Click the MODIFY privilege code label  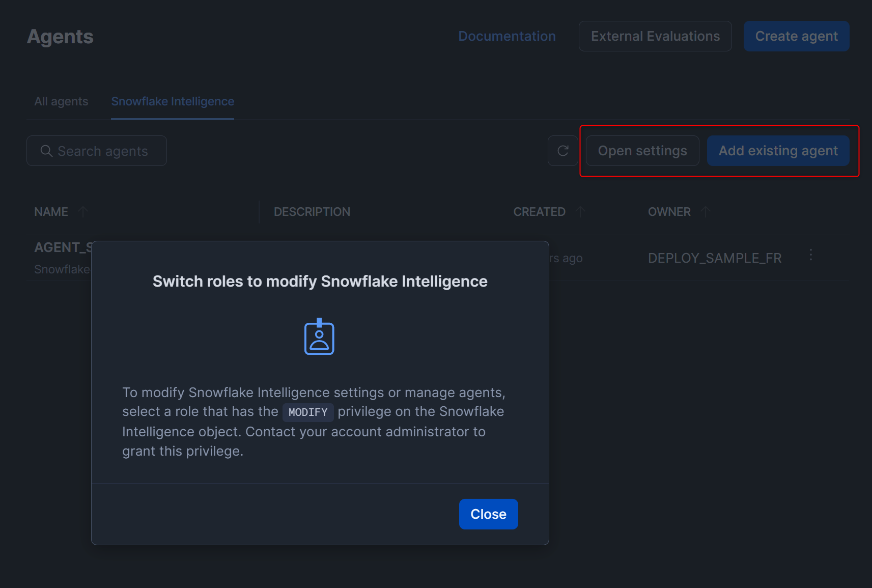308,412
